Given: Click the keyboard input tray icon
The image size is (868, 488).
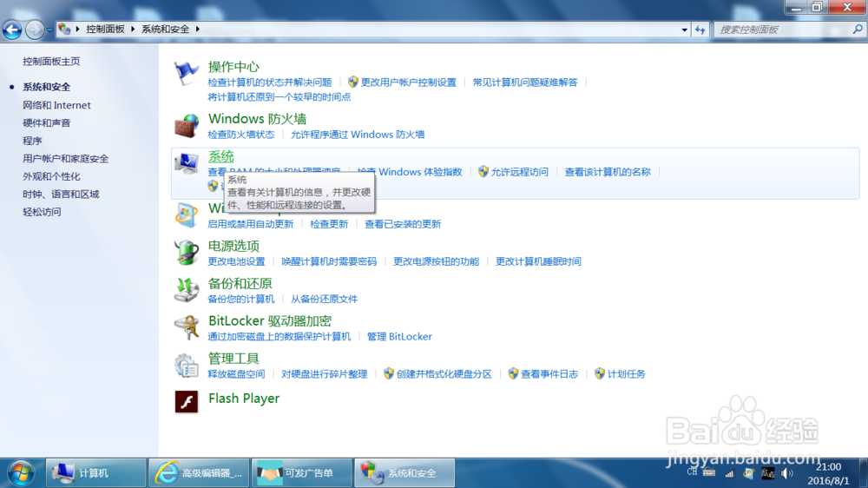Looking at the screenshot, I should (709, 472).
